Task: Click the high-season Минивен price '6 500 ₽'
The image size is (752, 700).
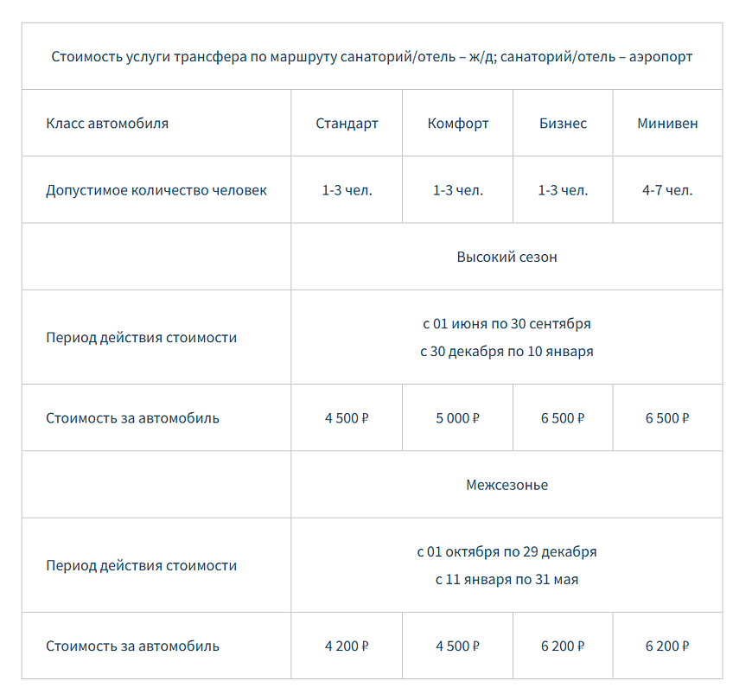Action: [667, 418]
